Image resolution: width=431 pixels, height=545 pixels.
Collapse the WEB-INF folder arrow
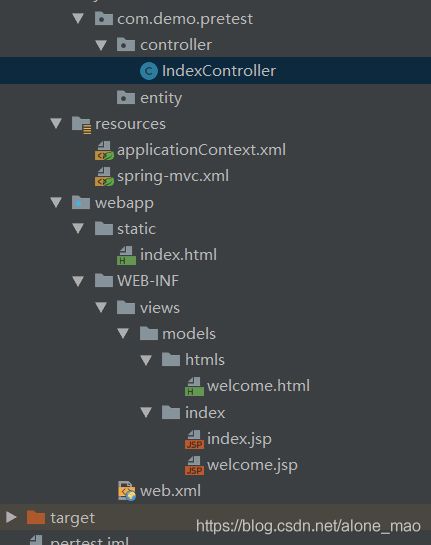(78, 281)
